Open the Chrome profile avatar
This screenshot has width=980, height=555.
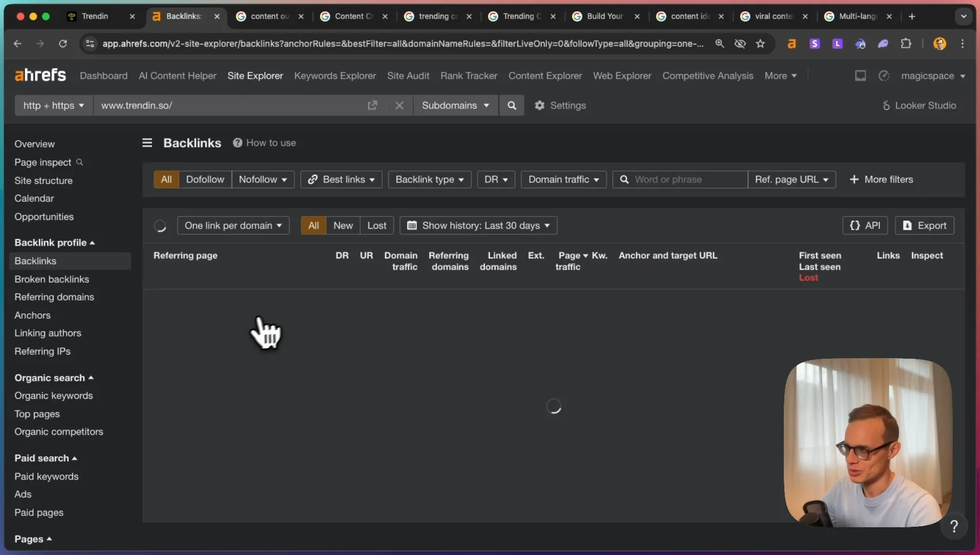point(939,44)
